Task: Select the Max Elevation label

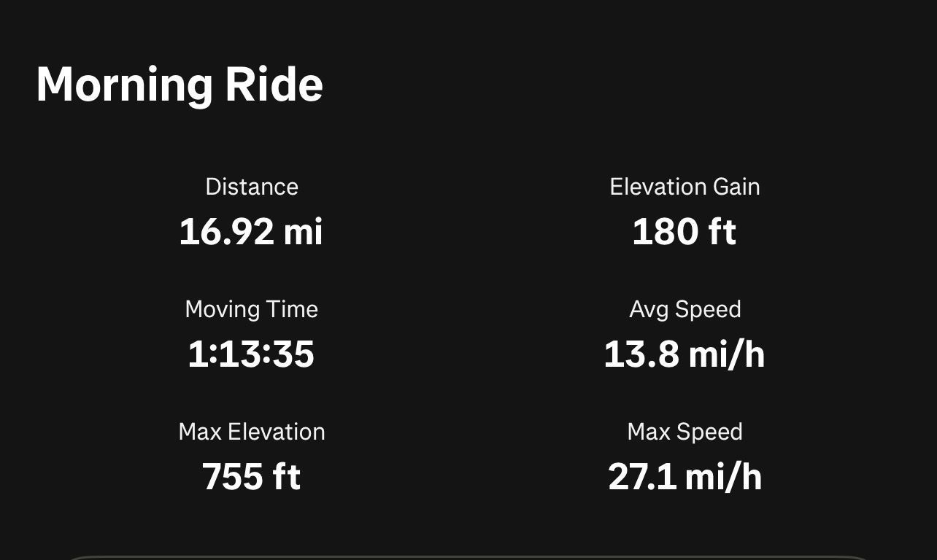Action: [x=252, y=432]
